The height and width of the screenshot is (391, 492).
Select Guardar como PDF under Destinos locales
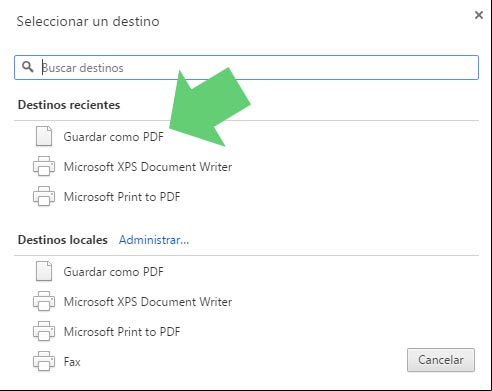click(114, 272)
